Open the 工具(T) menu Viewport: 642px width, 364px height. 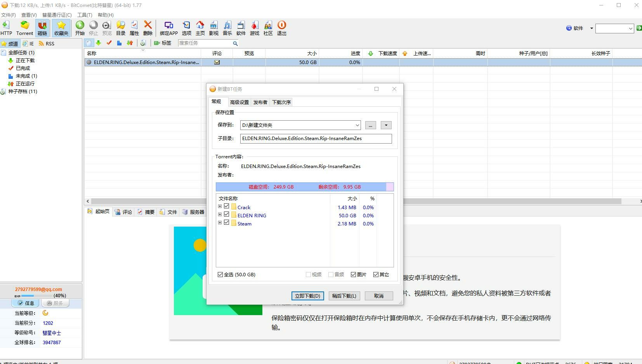[85, 15]
